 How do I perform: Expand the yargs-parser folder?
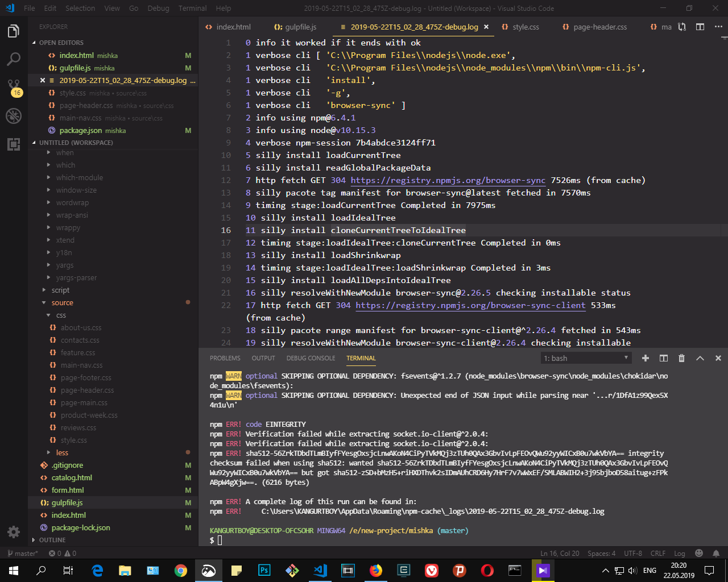click(x=76, y=278)
